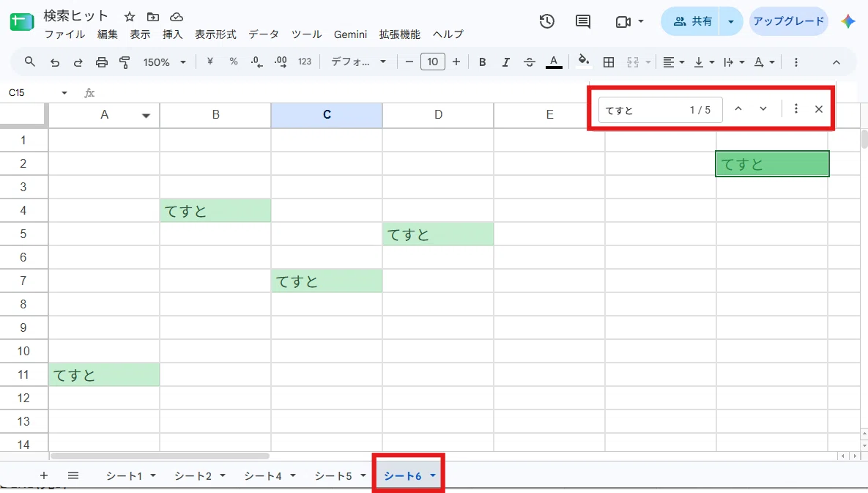
Task: Open the ツール menu
Action: [307, 34]
